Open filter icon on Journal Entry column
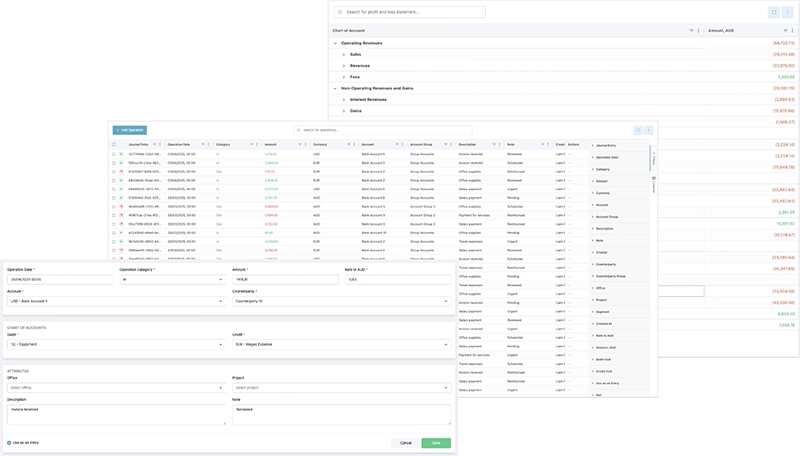 [x=155, y=144]
